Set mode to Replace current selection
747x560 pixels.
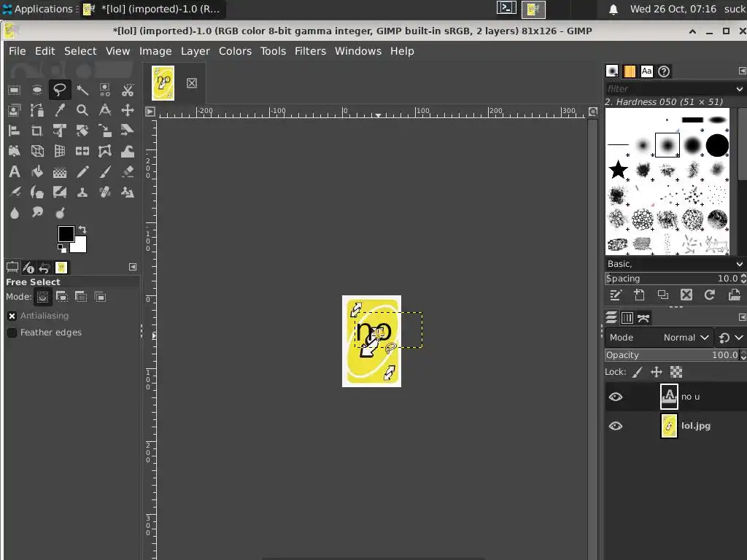[43, 297]
